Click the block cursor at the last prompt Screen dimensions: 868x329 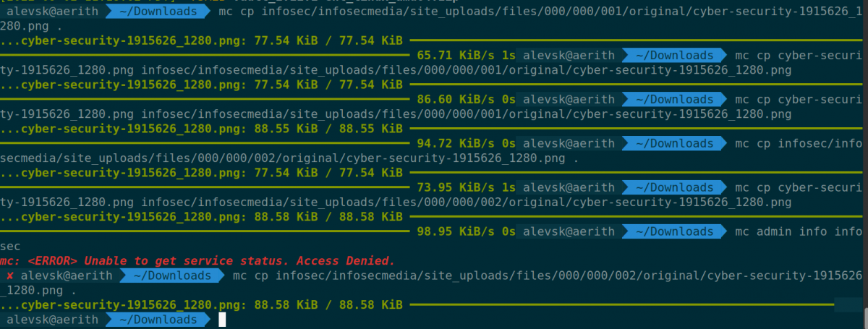coord(222,320)
